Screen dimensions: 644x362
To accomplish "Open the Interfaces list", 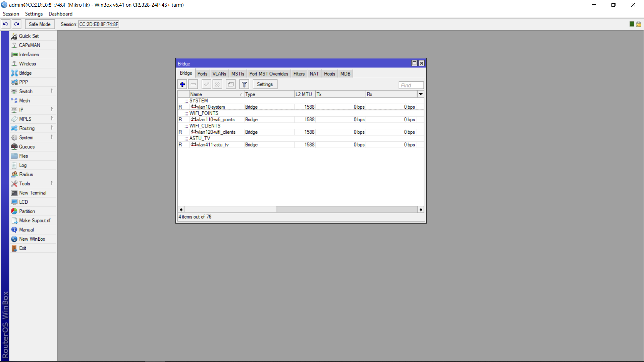I will (33, 54).
